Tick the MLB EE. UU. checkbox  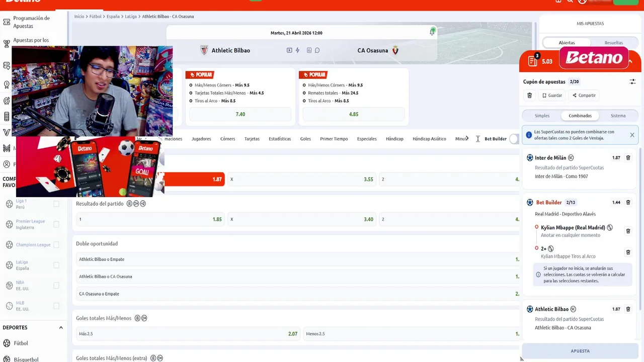56,306
